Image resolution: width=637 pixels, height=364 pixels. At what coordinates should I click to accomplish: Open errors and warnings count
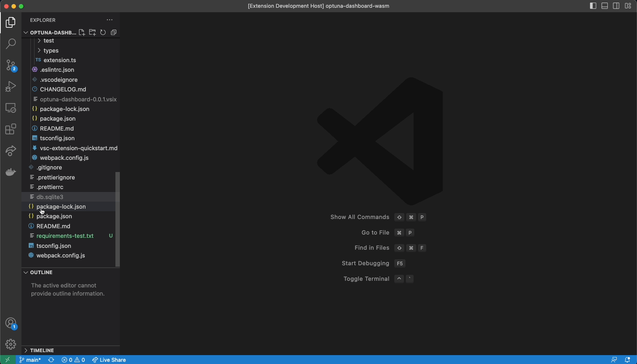[x=73, y=360]
